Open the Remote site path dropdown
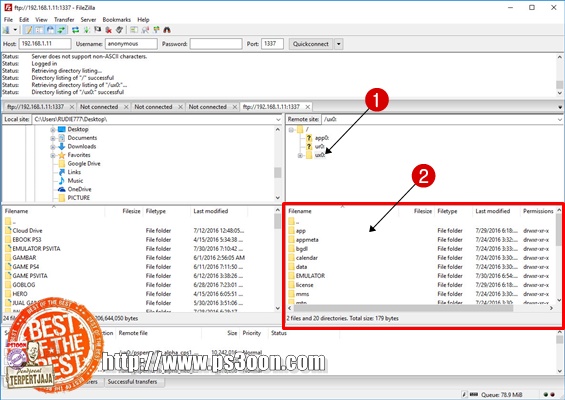Viewport: 565px width, 400px height. (560, 119)
